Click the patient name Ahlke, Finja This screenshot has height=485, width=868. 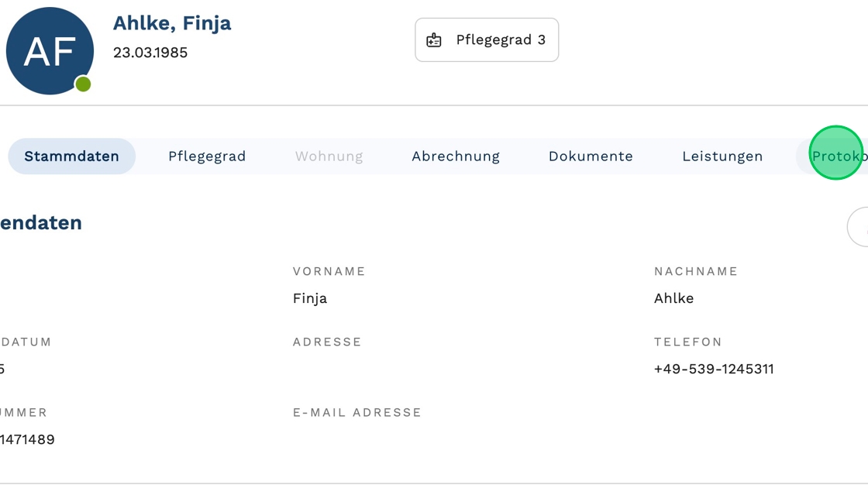pos(172,23)
